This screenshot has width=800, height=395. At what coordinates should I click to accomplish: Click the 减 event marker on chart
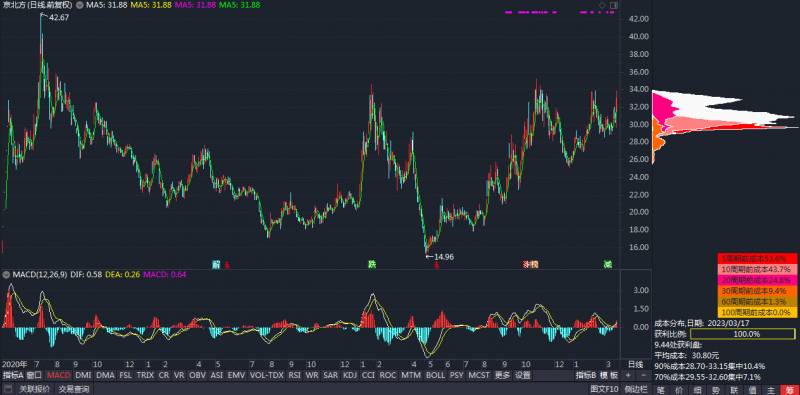pos(607,264)
